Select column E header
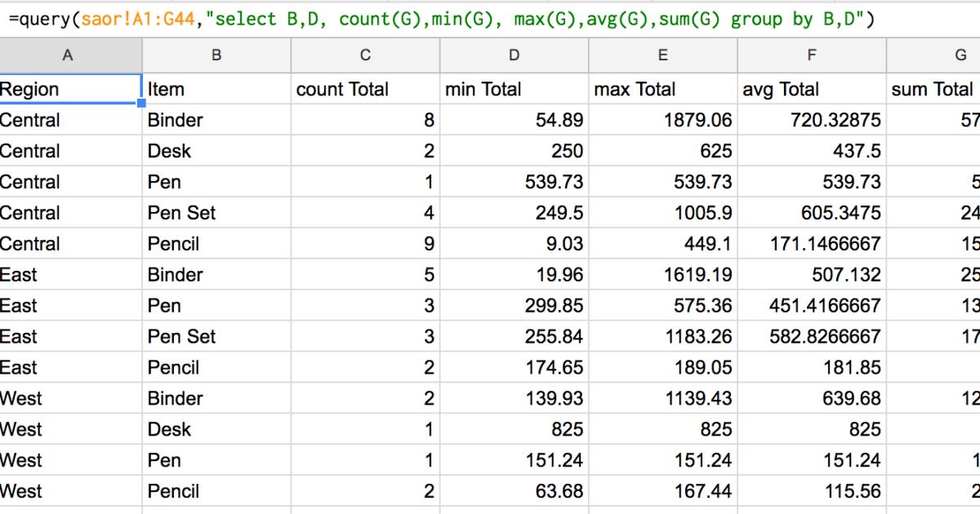This screenshot has height=514, width=980. [662, 55]
